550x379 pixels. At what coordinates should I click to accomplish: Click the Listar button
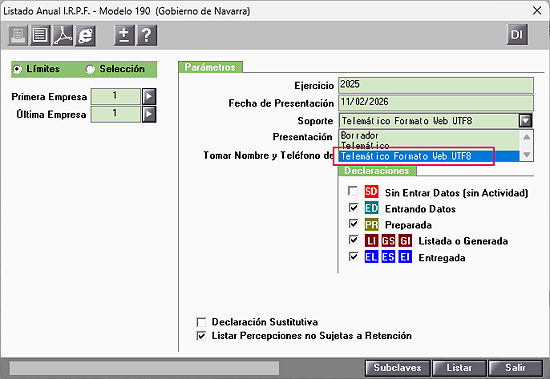click(459, 368)
